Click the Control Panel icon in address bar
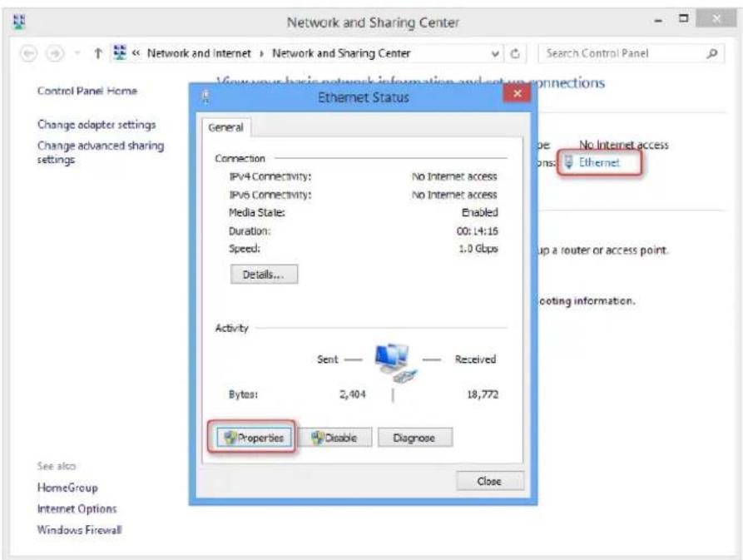 [x=120, y=53]
